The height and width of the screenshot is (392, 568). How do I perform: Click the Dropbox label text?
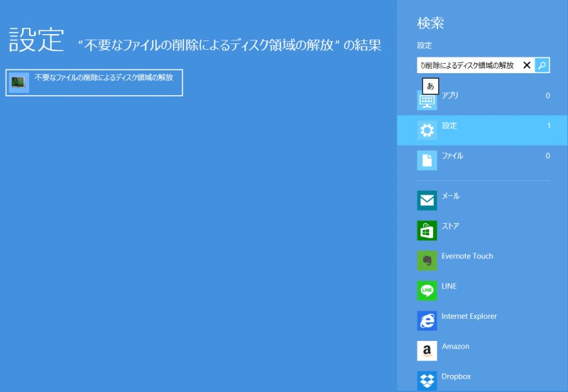coord(456,377)
